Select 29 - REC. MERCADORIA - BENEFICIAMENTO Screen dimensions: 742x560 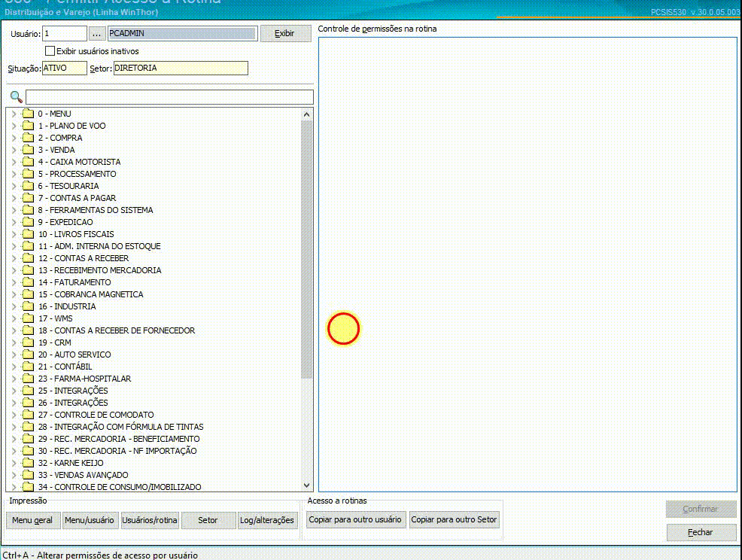(x=119, y=439)
